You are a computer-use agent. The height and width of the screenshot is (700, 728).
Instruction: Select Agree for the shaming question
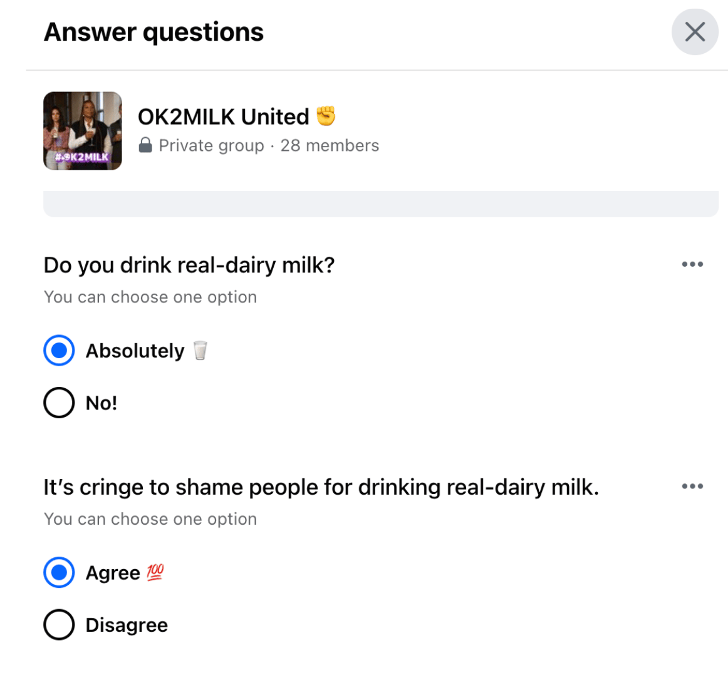(x=58, y=572)
